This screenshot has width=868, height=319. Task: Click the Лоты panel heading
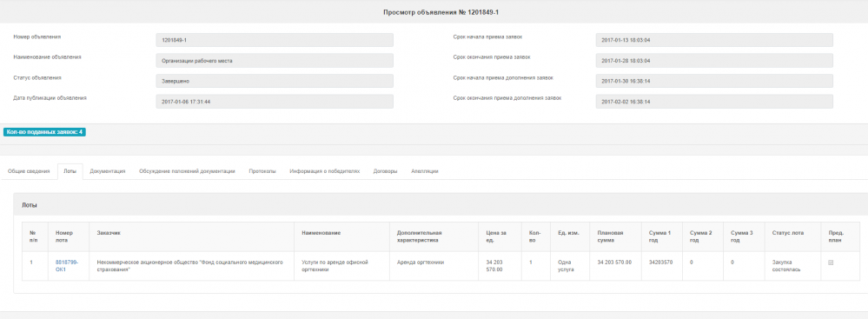click(x=30, y=205)
